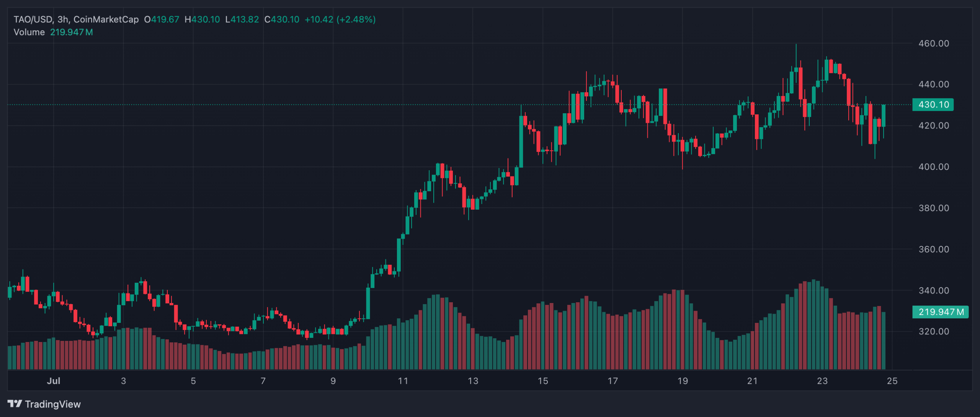Click the Open value 419.67 in header
Image resolution: width=980 pixels, height=417 pixels.
click(165, 20)
